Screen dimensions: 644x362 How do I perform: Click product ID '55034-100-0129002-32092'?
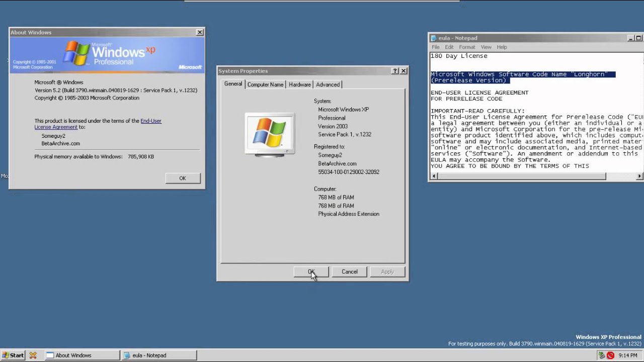pos(349,172)
